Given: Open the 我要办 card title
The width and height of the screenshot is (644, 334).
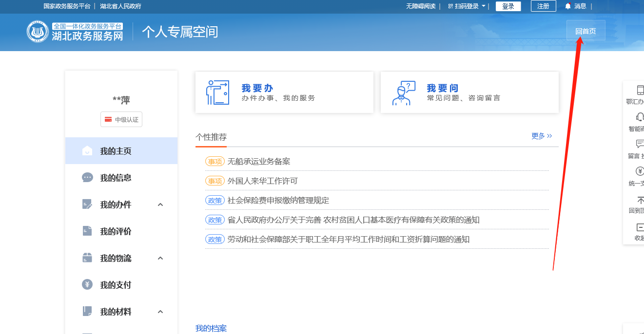Looking at the screenshot, I should pos(257,88).
